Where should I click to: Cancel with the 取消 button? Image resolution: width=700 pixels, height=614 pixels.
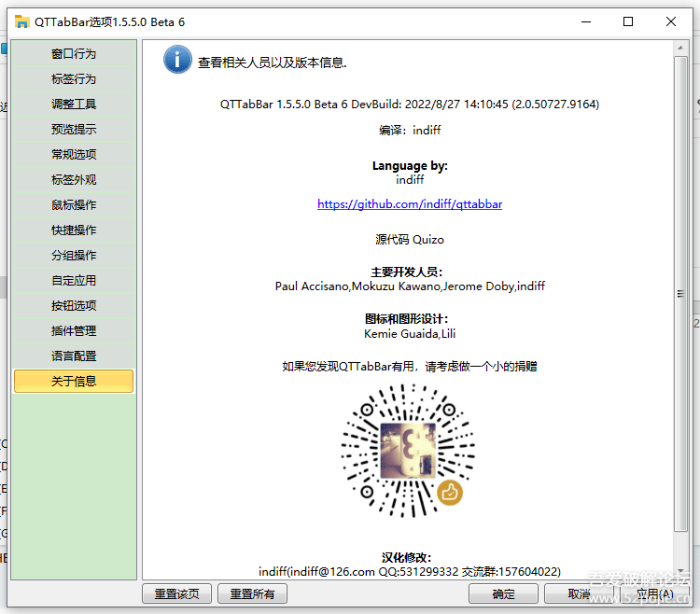pyautogui.click(x=579, y=593)
